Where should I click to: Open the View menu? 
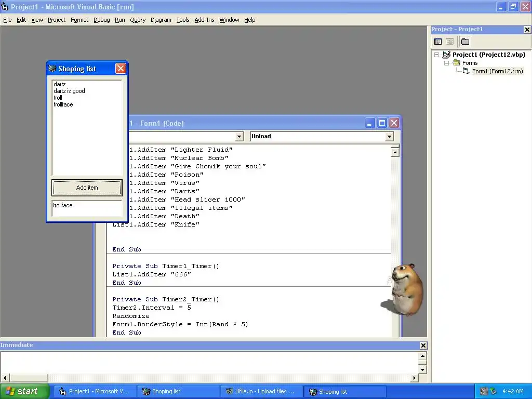(x=37, y=20)
